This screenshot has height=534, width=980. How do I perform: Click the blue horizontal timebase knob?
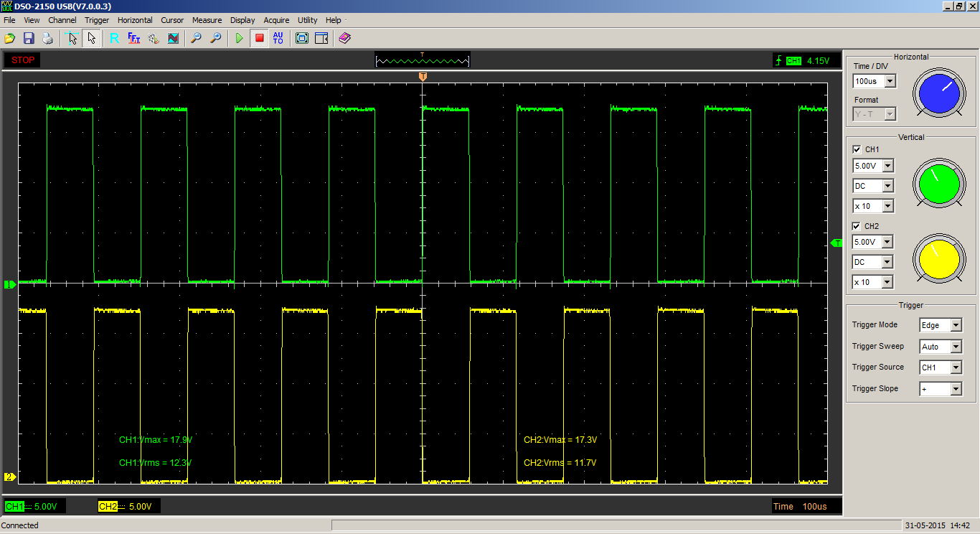939,95
